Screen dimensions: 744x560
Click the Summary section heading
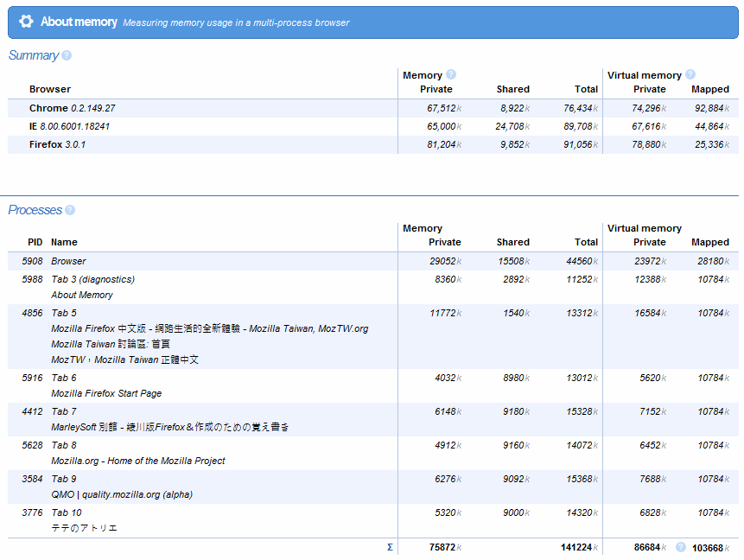pos(33,55)
